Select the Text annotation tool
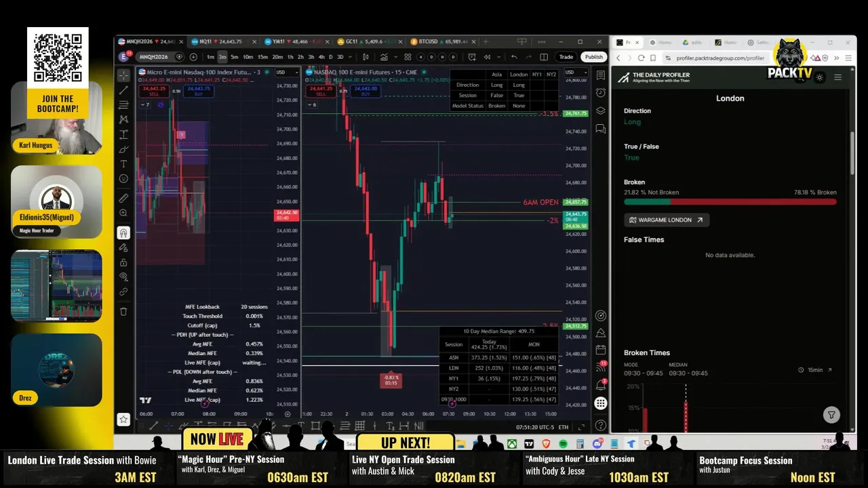The image size is (868, 488). (x=123, y=164)
